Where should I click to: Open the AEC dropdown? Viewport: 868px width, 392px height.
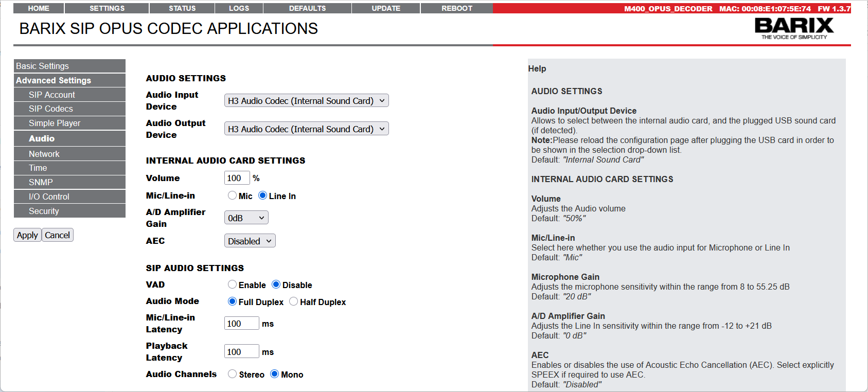click(x=250, y=241)
